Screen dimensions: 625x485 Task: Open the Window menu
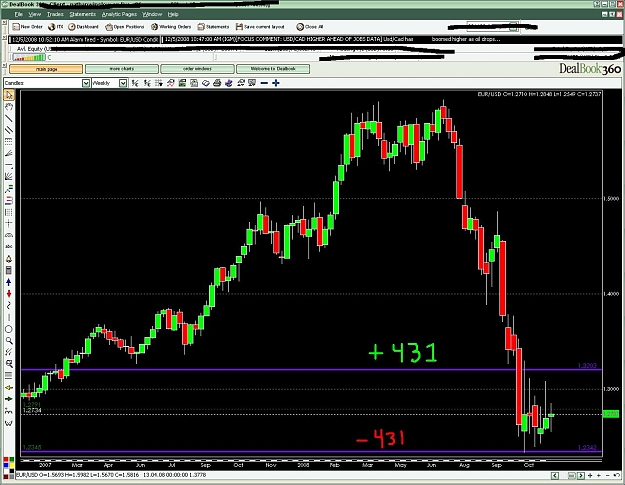tap(152, 14)
